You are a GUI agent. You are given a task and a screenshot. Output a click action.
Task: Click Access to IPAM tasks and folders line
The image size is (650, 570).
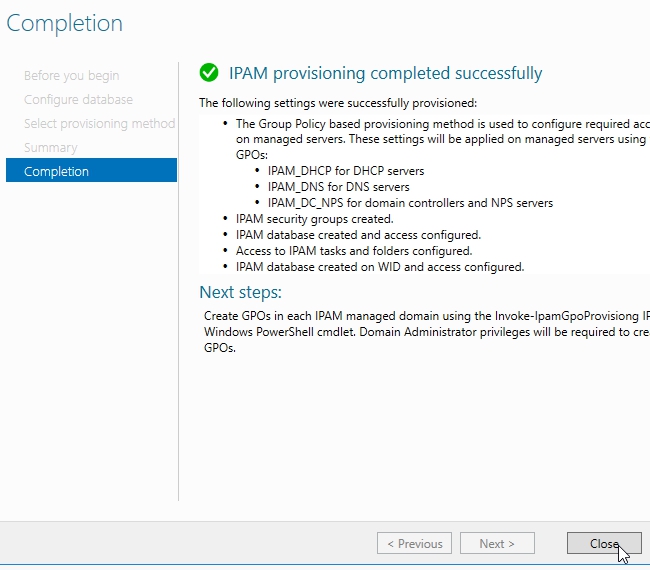click(353, 251)
